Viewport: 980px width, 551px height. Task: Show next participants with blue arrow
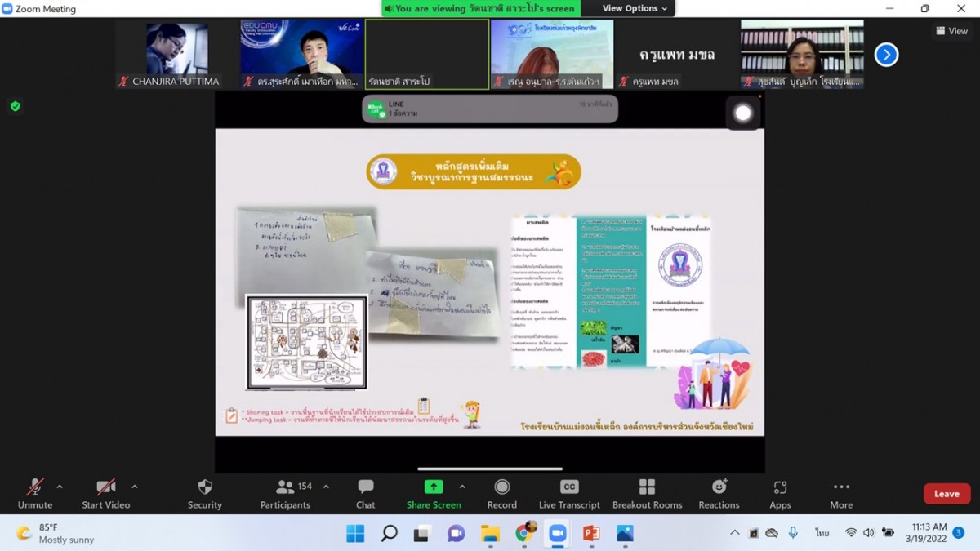(x=886, y=55)
